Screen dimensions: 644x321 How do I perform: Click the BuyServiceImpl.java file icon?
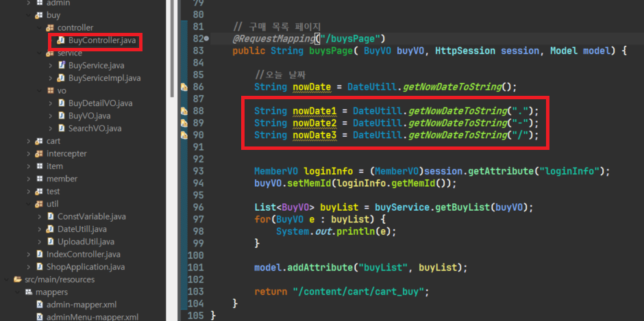62,78
